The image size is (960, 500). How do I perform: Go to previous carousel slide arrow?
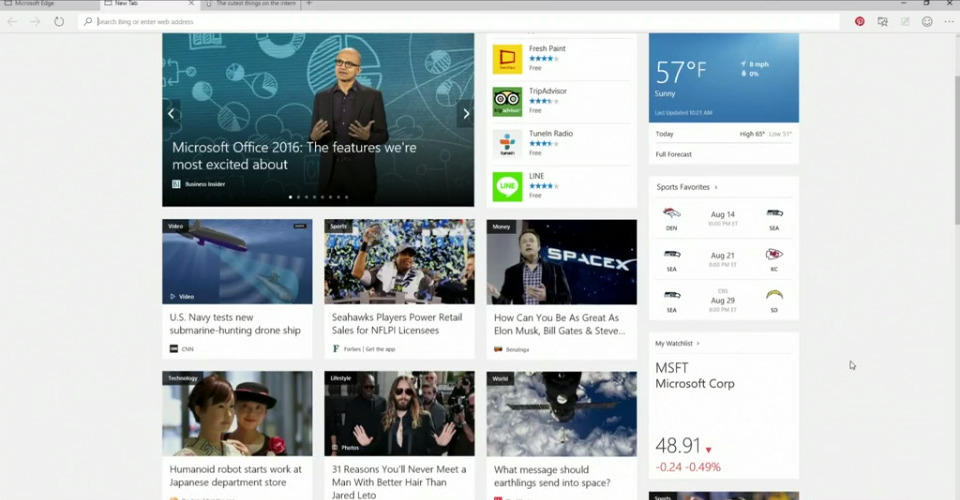[171, 114]
